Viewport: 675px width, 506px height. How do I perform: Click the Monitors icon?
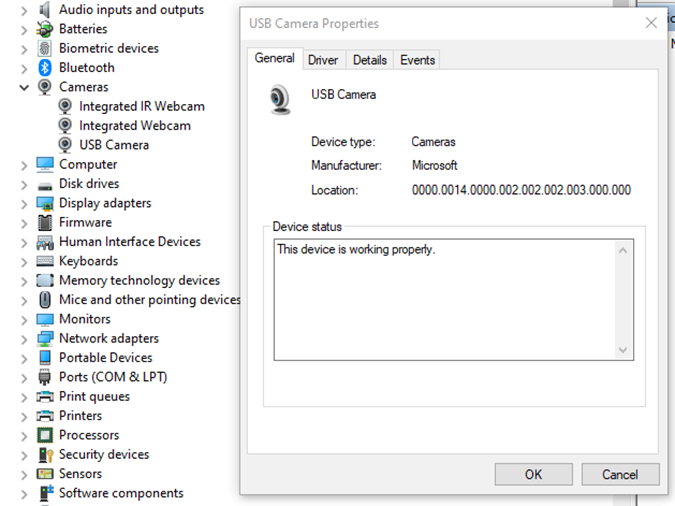point(45,320)
